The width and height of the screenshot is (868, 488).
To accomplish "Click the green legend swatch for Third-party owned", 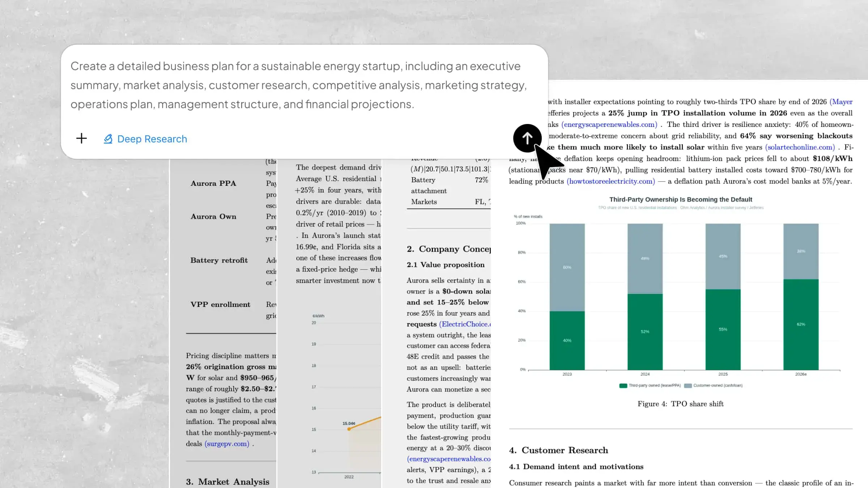I will point(623,386).
